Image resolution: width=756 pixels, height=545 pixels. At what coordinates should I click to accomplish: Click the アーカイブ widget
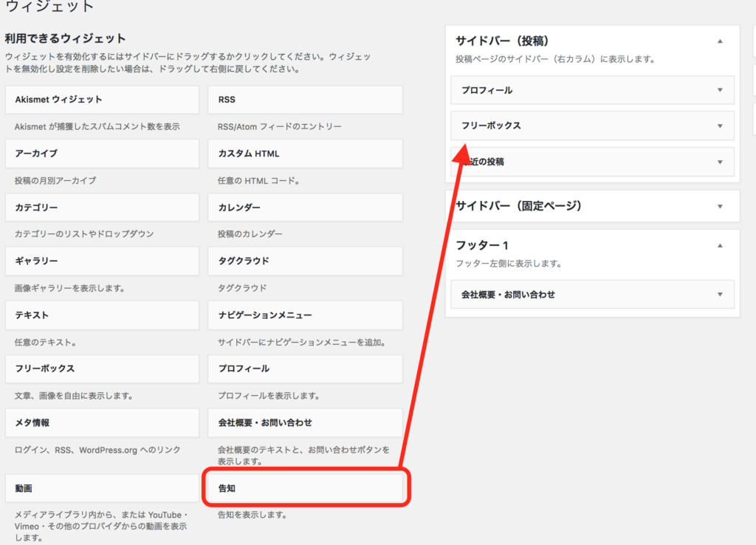point(102,154)
